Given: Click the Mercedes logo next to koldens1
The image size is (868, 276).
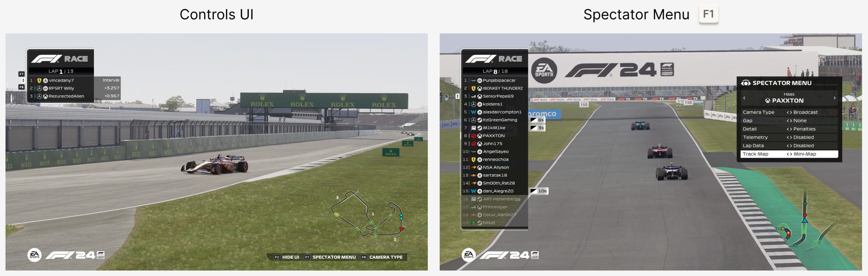Looking at the screenshot, I should [473, 104].
